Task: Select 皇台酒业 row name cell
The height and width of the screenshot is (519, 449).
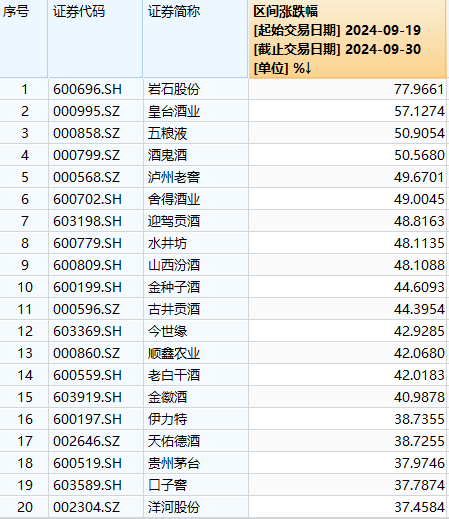Action: 196,111
